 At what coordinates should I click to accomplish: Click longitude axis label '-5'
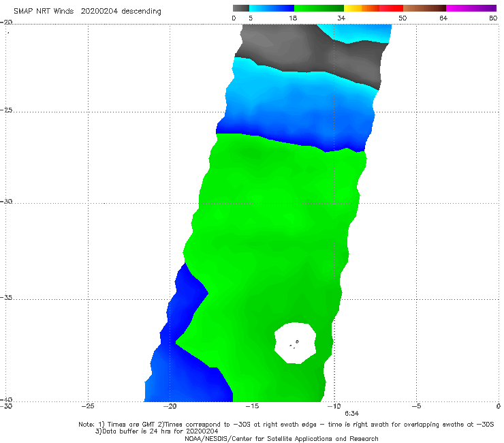coord(416,406)
